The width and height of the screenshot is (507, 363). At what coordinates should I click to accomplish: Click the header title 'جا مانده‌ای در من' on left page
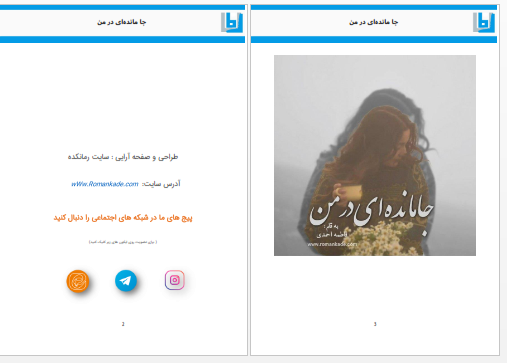pos(122,22)
